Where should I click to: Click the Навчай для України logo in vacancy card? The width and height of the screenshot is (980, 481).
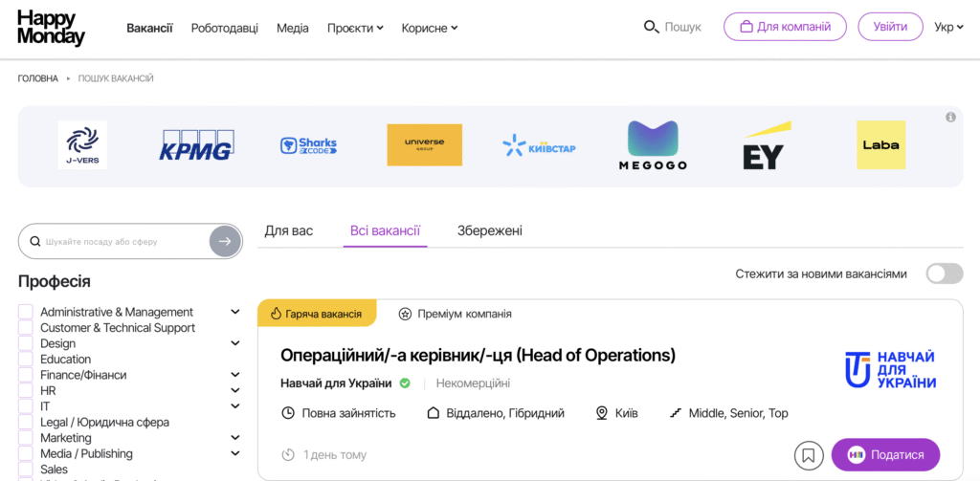(891, 369)
